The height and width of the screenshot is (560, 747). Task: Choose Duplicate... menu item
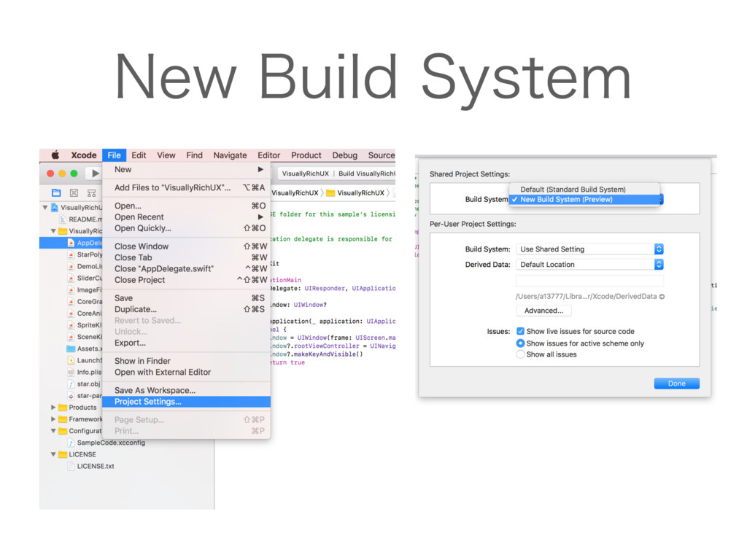pyautogui.click(x=186, y=309)
